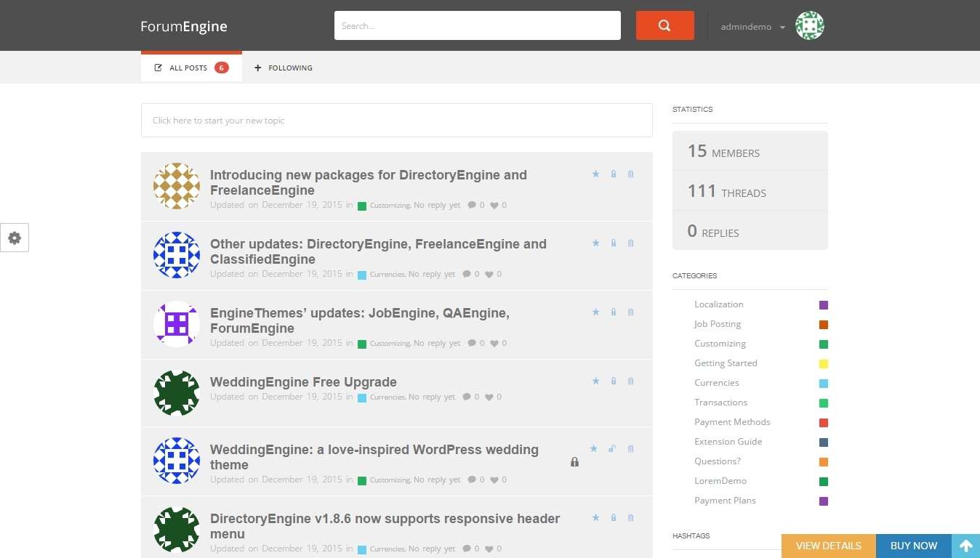Select the Payment Methods category
The height and width of the screenshot is (558, 980).
click(732, 422)
